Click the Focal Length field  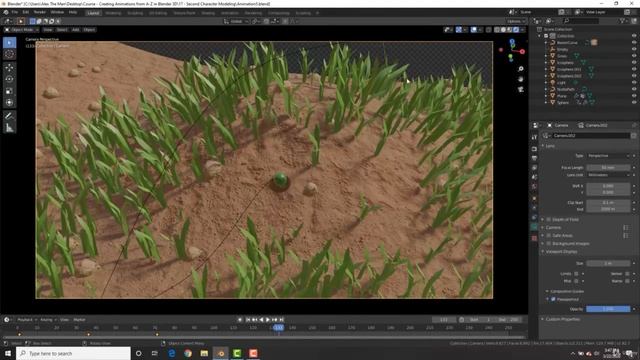(x=608, y=168)
